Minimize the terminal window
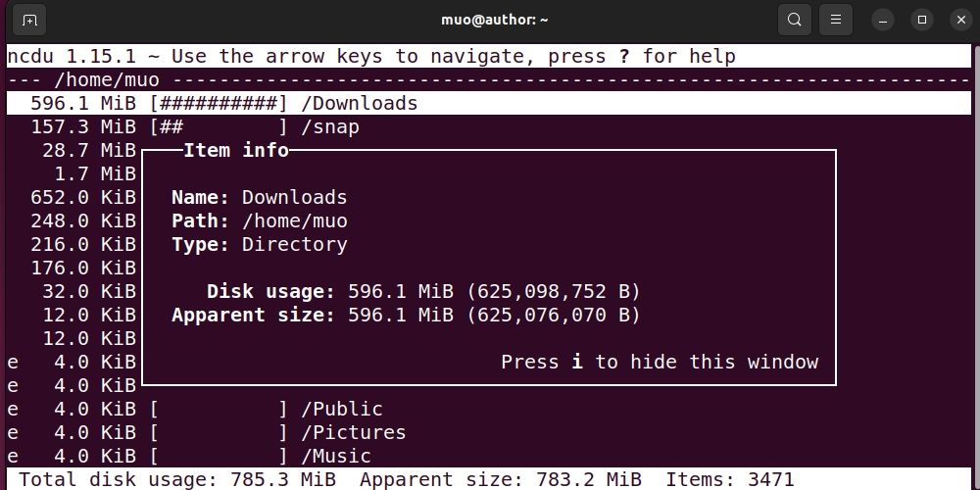 point(883,20)
